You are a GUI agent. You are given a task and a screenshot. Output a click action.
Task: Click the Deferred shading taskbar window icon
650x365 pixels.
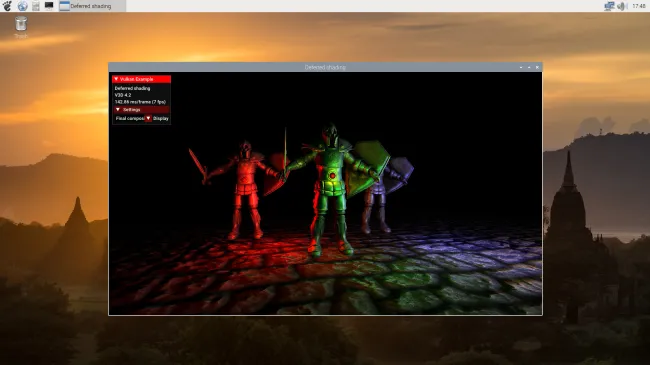[x=64, y=6]
